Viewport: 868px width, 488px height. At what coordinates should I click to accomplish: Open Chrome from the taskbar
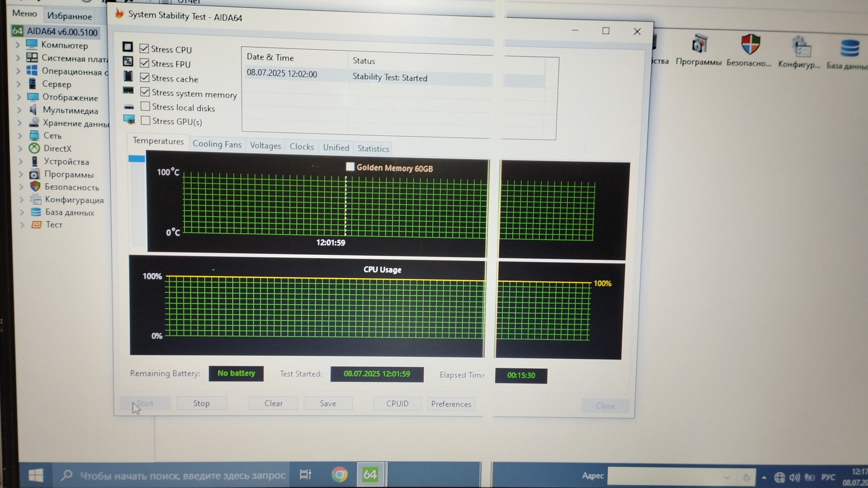point(340,474)
